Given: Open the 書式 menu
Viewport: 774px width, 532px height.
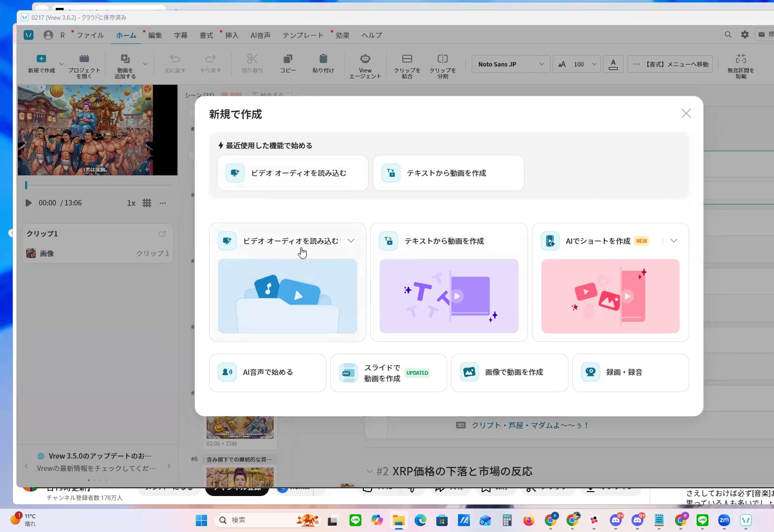Looking at the screenshot, I should point(206,35).
